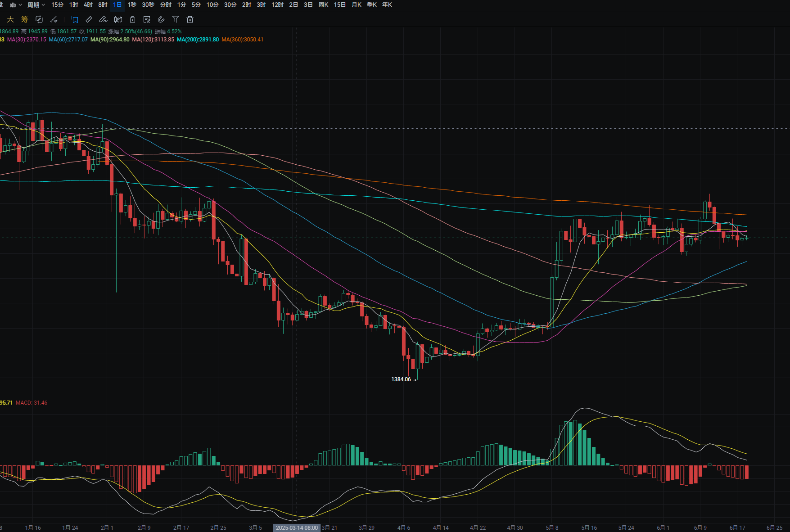Click the 2025-03-14 08:00 crosshair date label
Image resolution: width=790 pixels, height=532 pixels.
(x=297, y=527)
